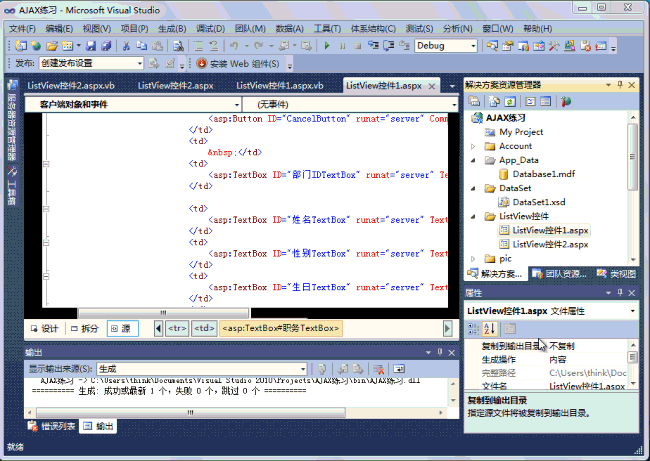This screenshot has width=650, height=461.
Task: Click the 不复制 property value
Action: [x=562, y=346]
